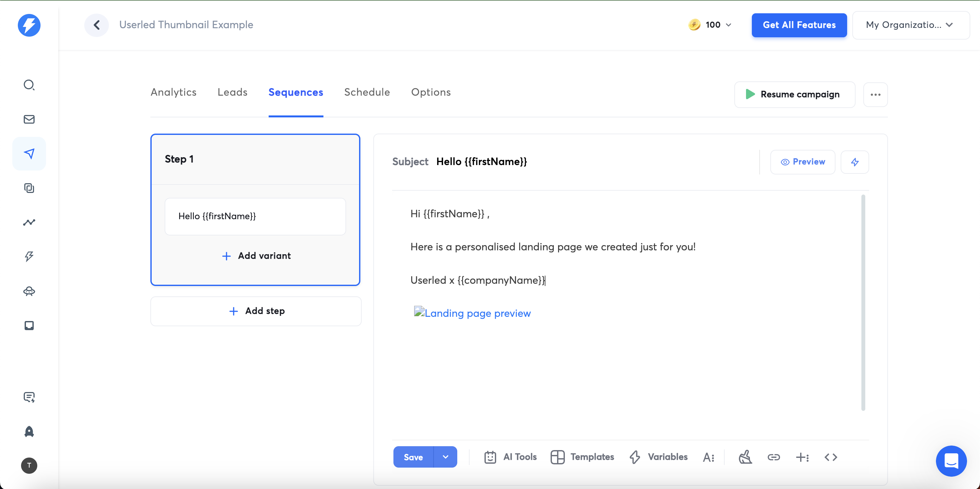Click the rocket icon in the sidebar
980x489 pixels.
[x=29, y=432]
